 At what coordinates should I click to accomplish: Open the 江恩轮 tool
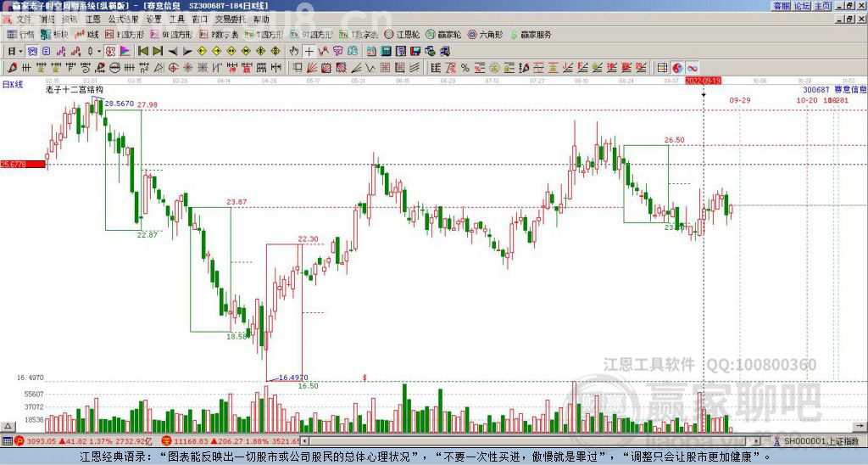point(402,34)
